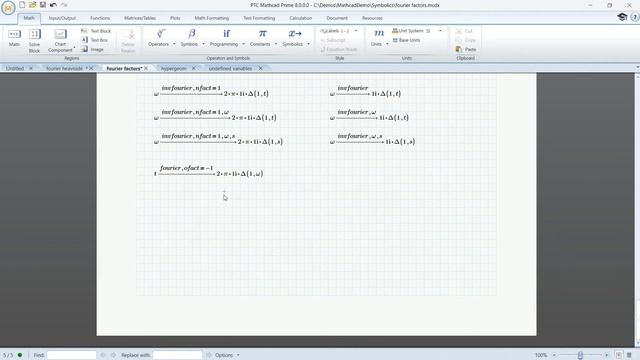
Task: Open the Mathcad application menu button
Action: pyautogui.click(x=8, y=8)
